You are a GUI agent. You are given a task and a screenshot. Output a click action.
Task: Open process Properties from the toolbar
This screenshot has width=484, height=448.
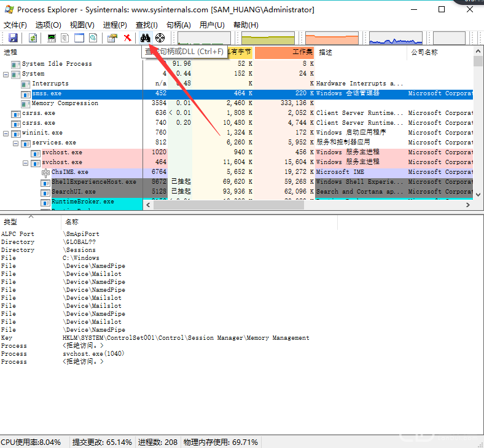tap(112, 38)
